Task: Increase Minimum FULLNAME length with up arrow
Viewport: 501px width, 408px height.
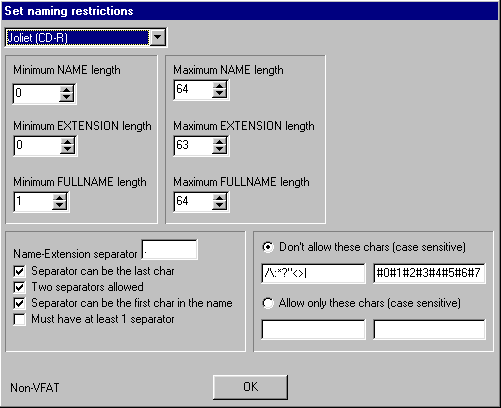Action: pos(59,198)
